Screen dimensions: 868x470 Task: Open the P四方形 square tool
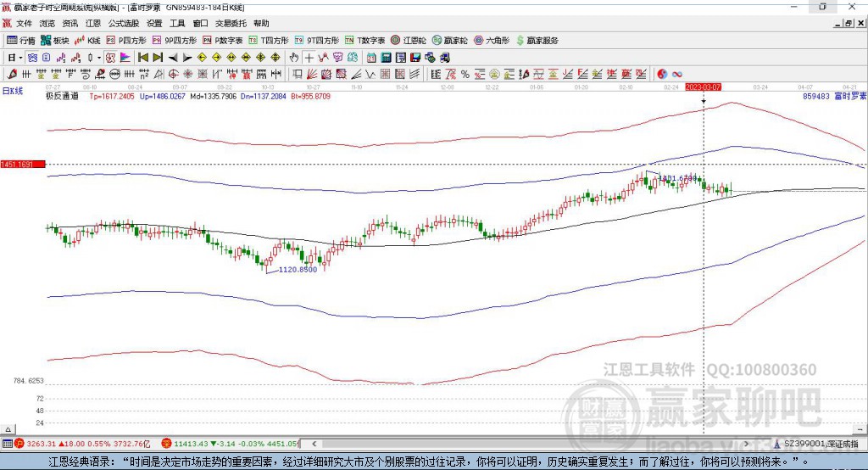126,41
